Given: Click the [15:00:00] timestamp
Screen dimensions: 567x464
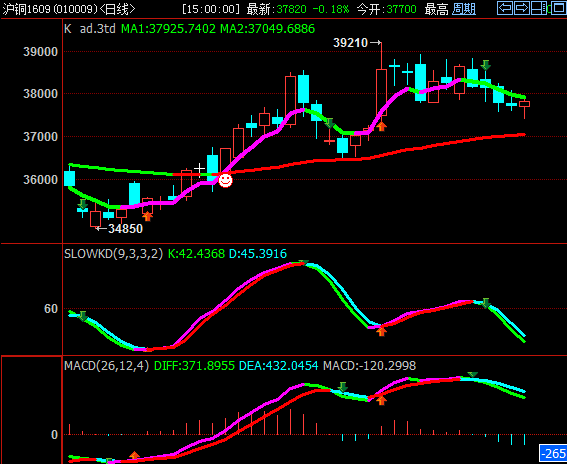Looking at the screenshot, I should [x=212, y=9].
